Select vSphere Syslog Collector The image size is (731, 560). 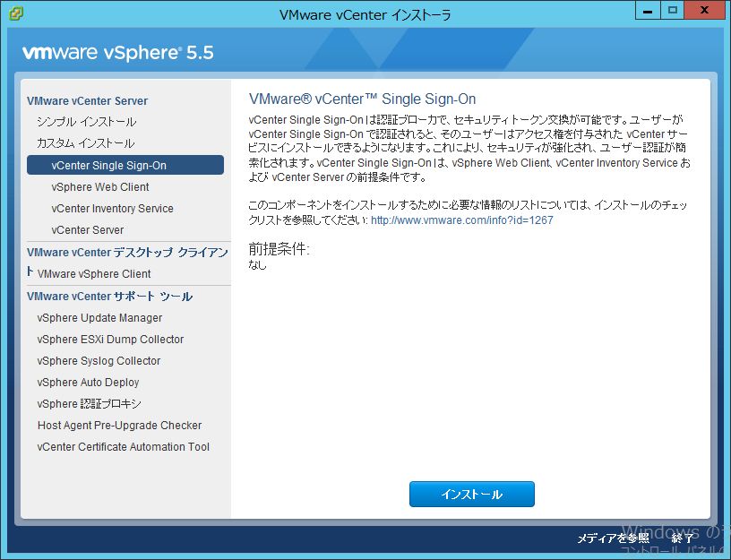[x=99, y=360]
